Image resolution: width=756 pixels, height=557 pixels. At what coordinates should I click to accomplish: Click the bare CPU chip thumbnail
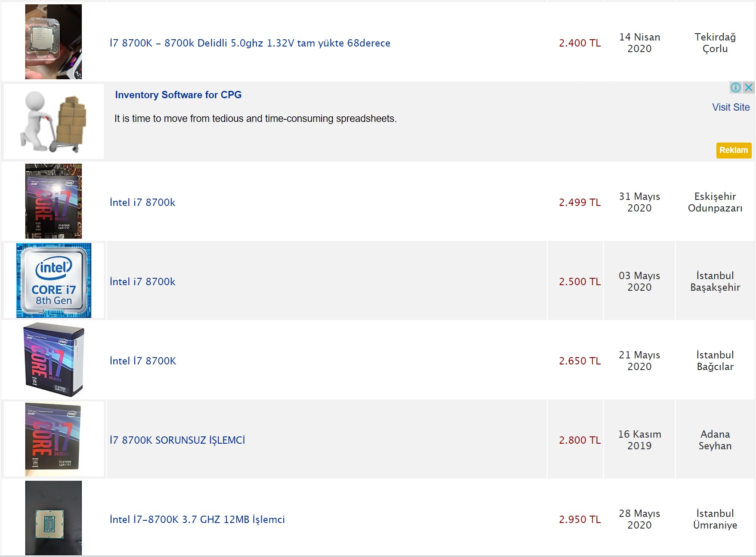(x=53, y=518)
